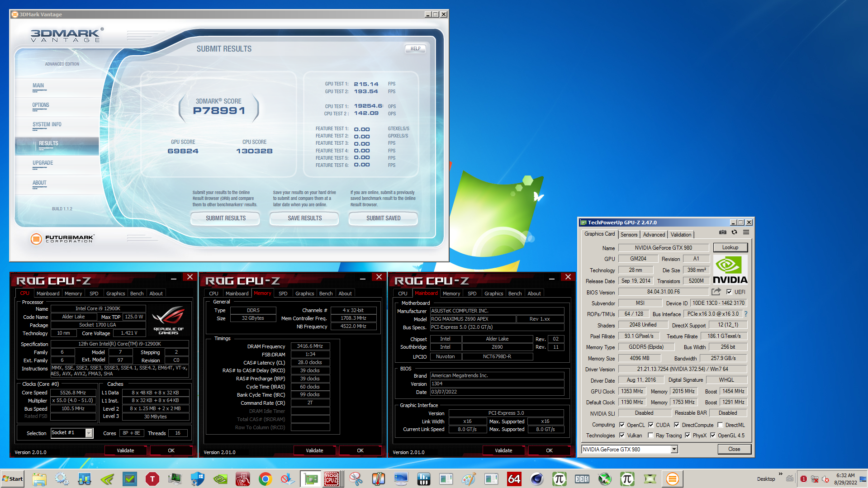Click the network disconnected tray icon

(814, 479)
